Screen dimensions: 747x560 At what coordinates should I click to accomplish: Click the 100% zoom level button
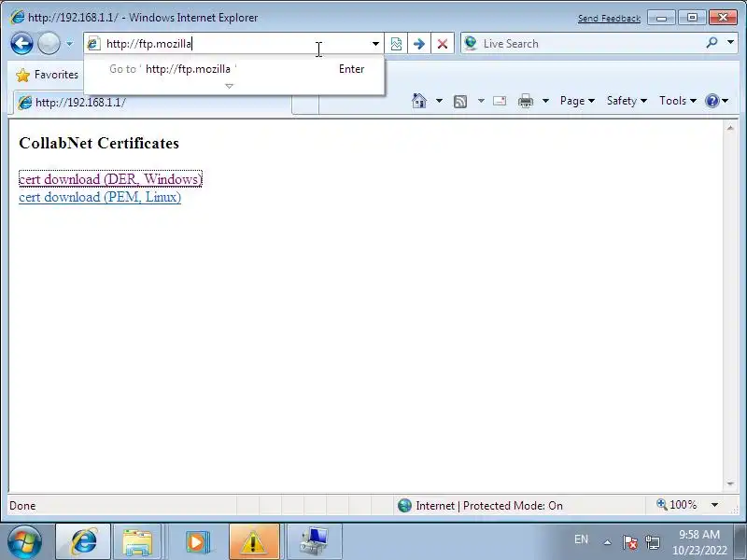[x=677, y=505]
